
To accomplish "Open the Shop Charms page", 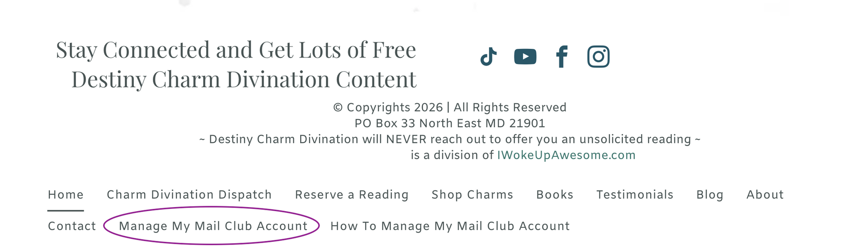I will pyautogui.click(x=472, y=195).
